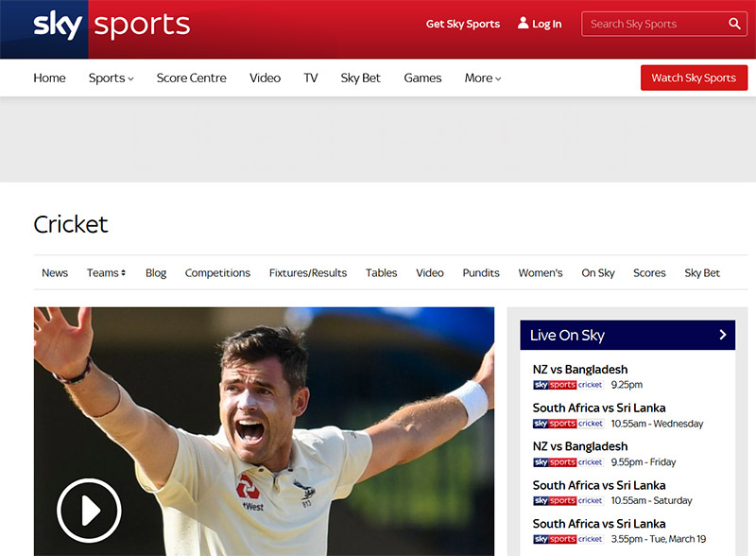Go to Home in main navigation
The width and height of the screenshot is (756, 556).
50,78
